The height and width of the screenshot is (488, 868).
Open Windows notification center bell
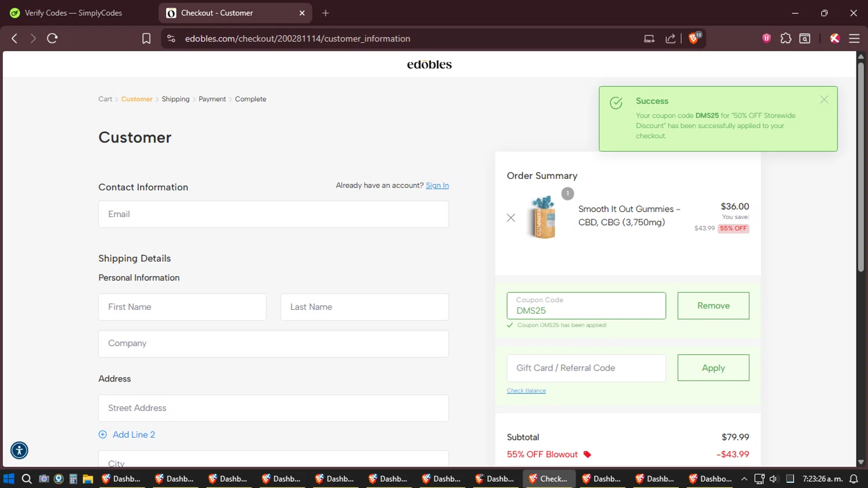[854, 479]
